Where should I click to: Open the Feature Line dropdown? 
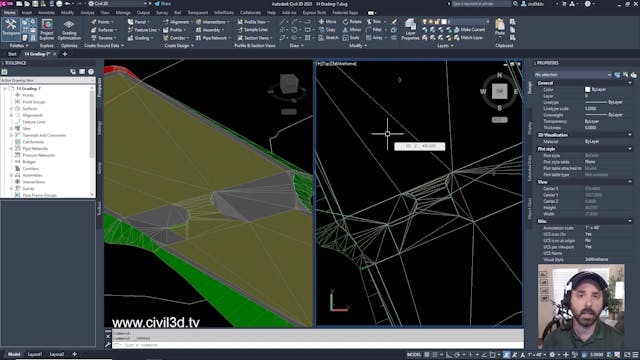click(x=143, y=30)
